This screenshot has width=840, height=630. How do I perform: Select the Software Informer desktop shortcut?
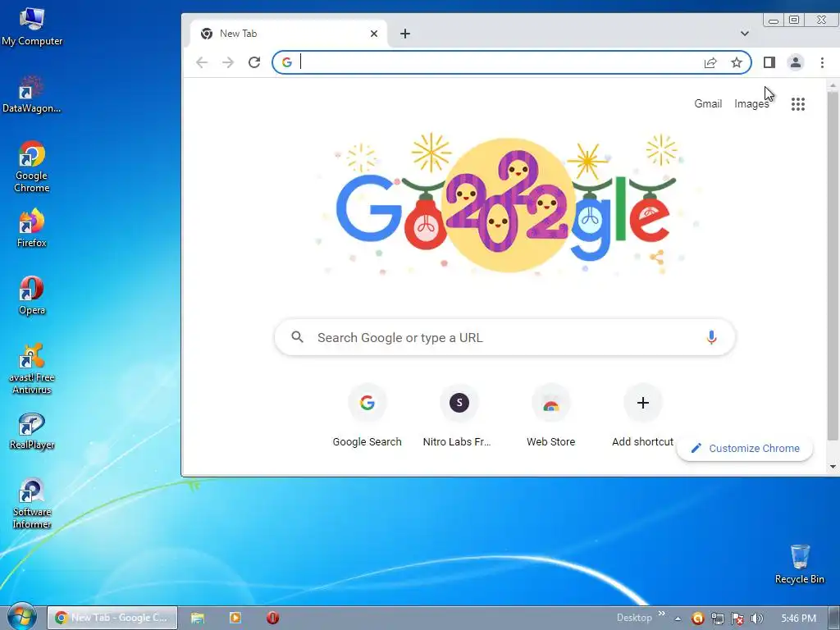(32, 504)
